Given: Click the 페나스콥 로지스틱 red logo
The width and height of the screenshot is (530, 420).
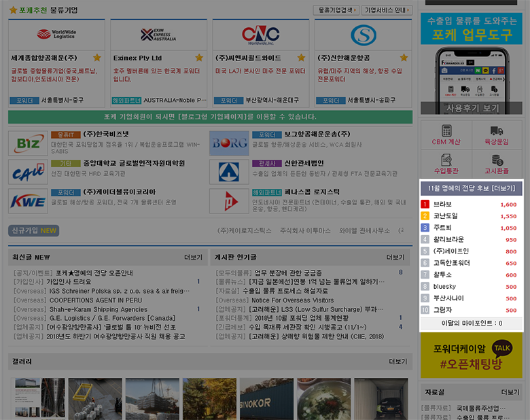Looking at the screenshot, I should (x=229, y=201).
